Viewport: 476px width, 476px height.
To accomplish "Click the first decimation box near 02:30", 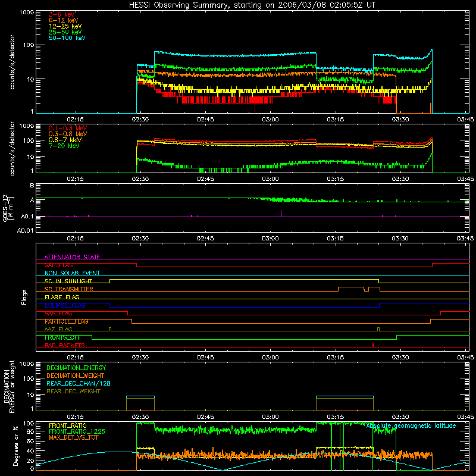I will tap(140, 403).
